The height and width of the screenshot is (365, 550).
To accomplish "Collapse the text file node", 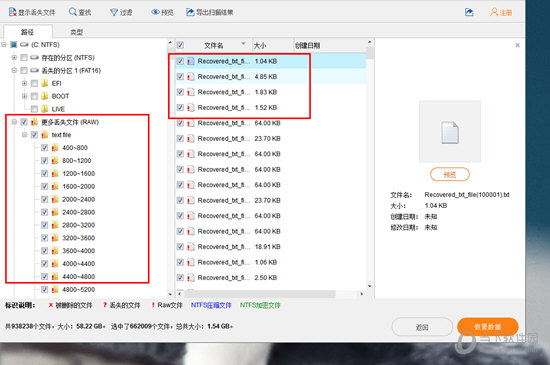I will (x=25, y=135).
